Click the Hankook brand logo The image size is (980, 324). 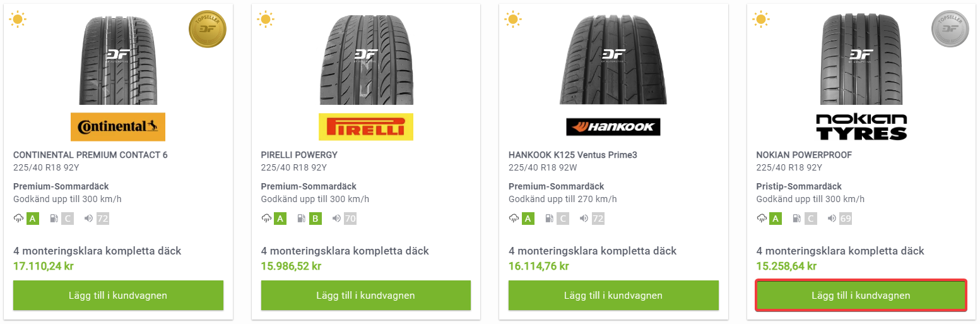613,127
